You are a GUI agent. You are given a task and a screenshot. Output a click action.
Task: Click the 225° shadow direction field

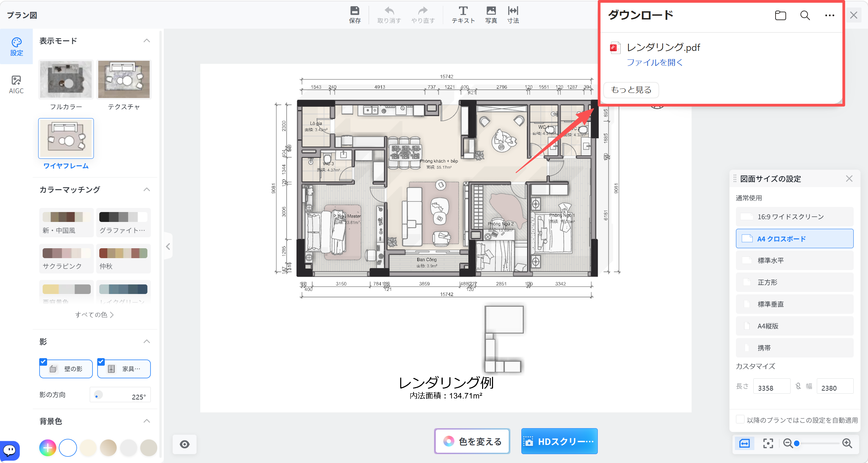120,395
